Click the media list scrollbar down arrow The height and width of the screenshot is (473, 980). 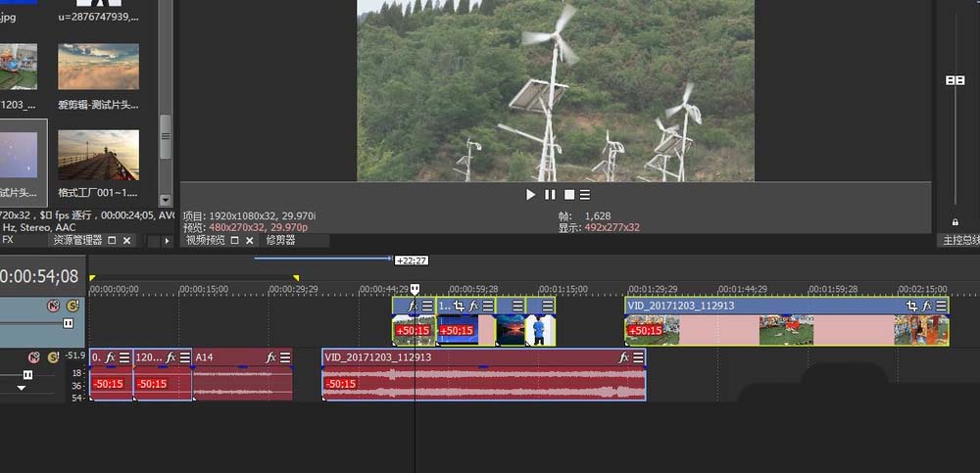point(165,201)
